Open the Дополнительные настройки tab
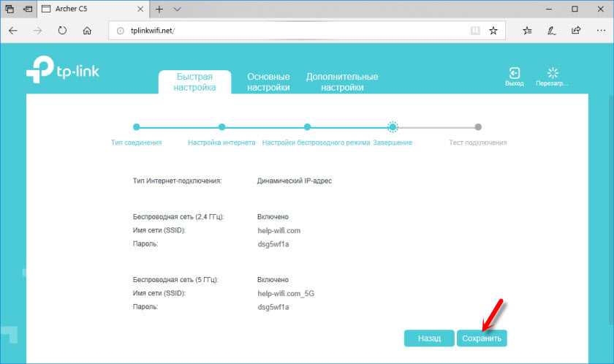614x364 pixels. [x=341, y=82]
